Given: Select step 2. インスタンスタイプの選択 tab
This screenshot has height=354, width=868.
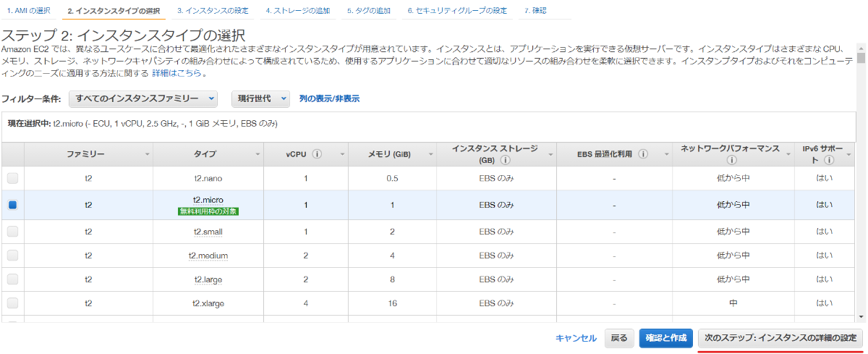Looking at the screenshot, I should 114,10.
